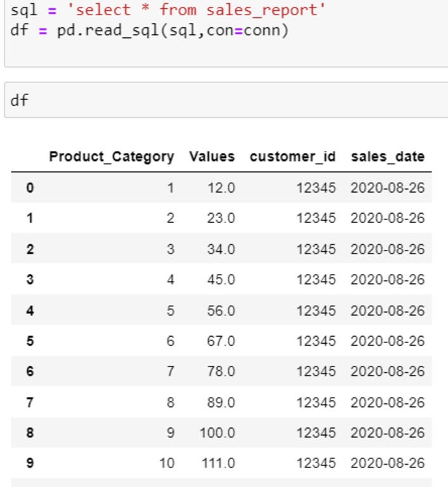Click the Values cell showing 23.0
The image size is (448, 487).
(221, 218)
